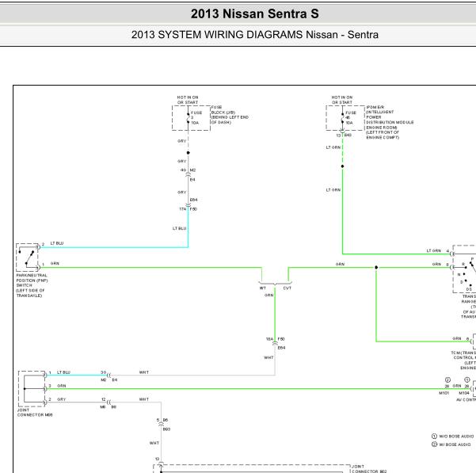476x473 pixels.
Task: Click the 'W/O BOSE AUDIO' legend note
Action: pos(452,437)
